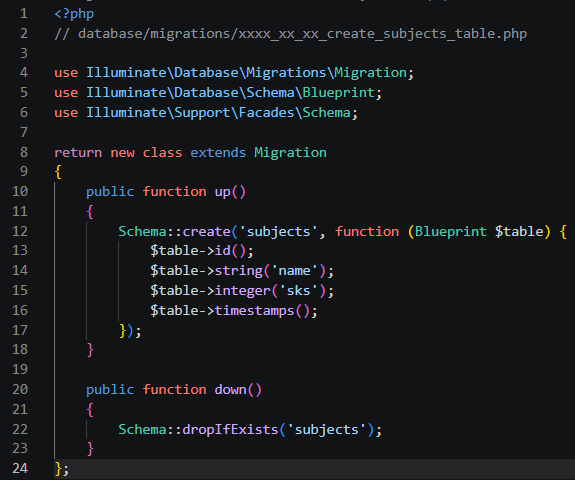This screenshot has height=480, width=575.
Task: Click the pink opening brace on line 11
Action: (x=90, y=212)
